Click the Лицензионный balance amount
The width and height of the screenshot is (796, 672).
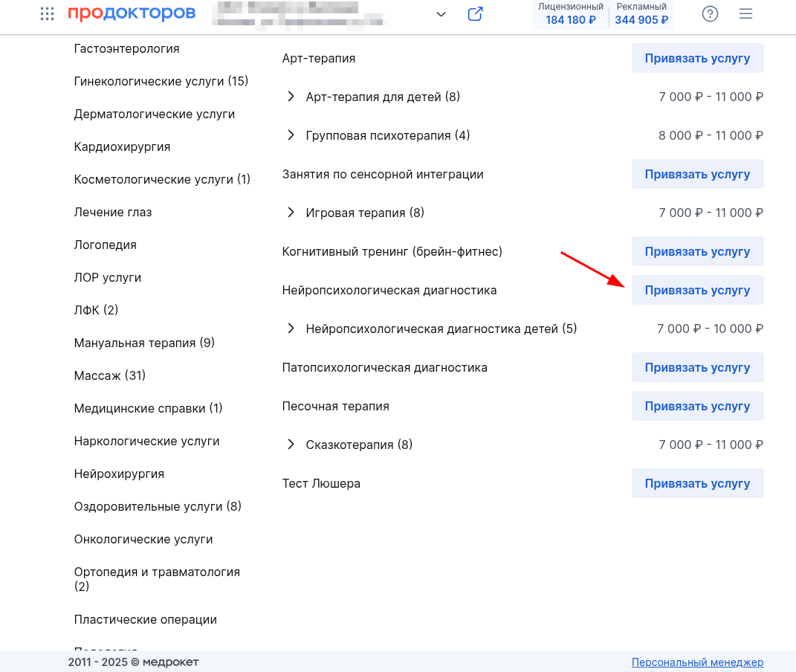click(x=570, y=20)
